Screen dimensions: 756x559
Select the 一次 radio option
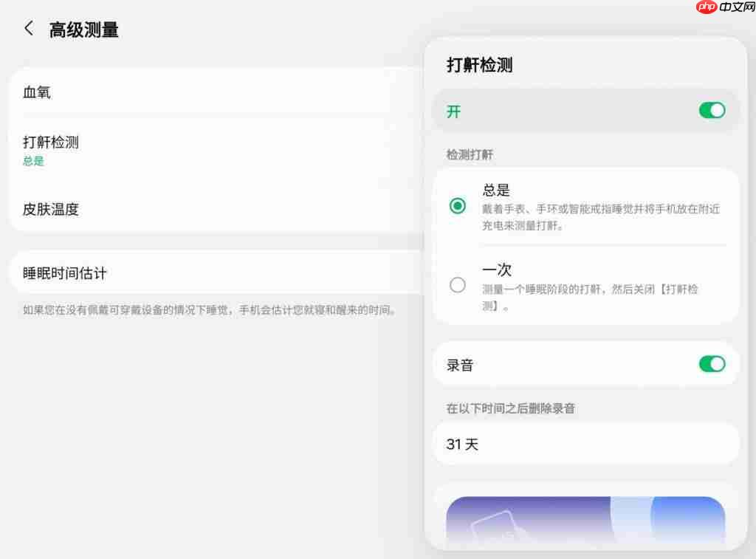click(x=458, y=285)
